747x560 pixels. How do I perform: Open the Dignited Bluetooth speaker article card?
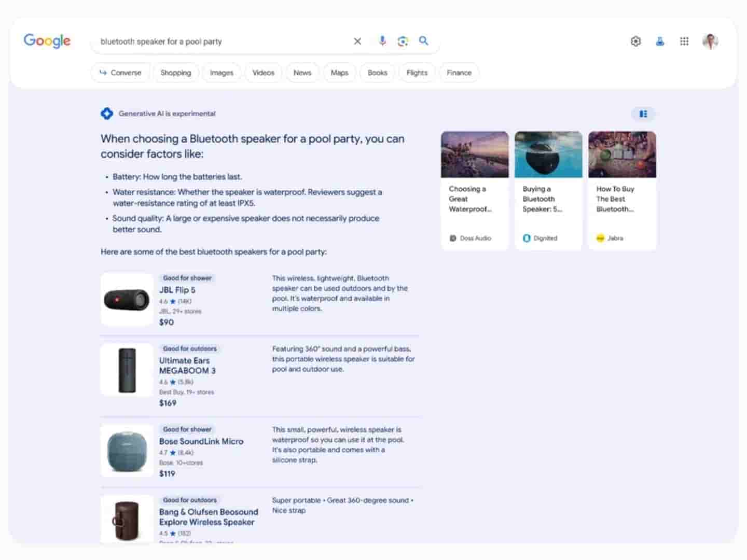tap(548, 187)
